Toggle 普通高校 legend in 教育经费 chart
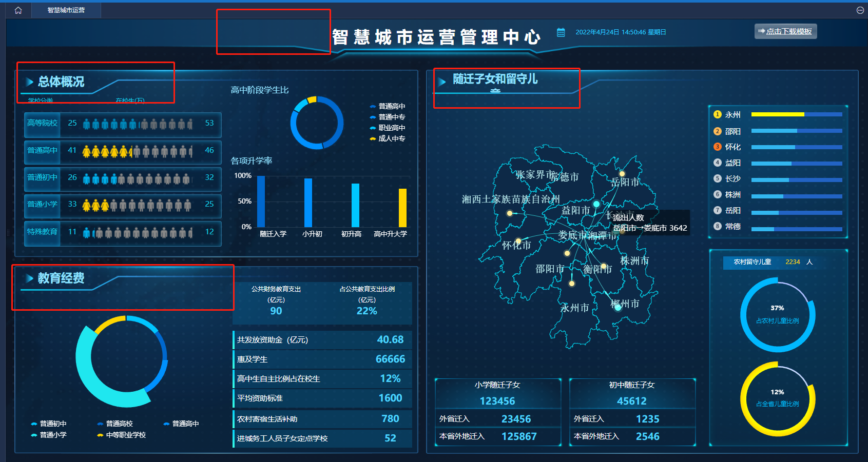The height and width of the screenshot is (462, 868). point(115,424)
